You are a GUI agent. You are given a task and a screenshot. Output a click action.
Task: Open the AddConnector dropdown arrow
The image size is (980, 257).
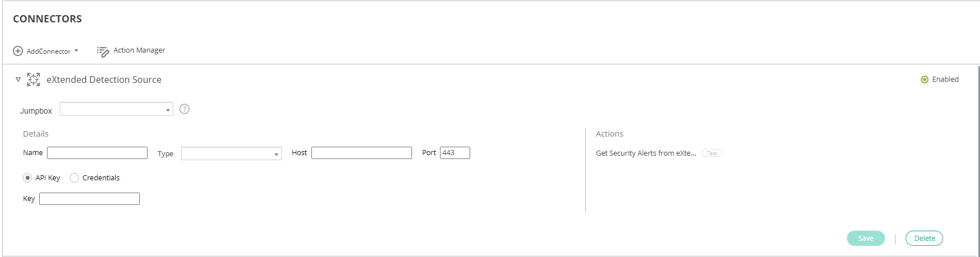click(76, 50)
